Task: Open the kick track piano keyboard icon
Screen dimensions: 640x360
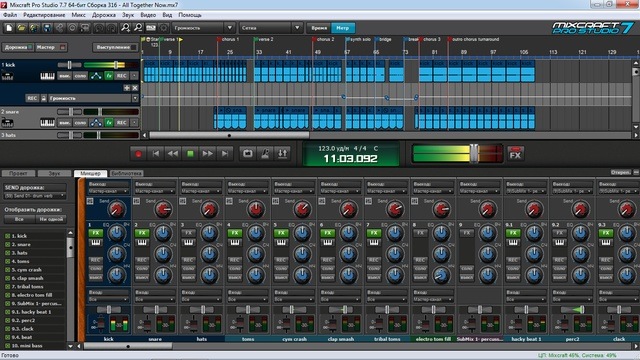Action: pyautogui.click(x=47, y=76)
